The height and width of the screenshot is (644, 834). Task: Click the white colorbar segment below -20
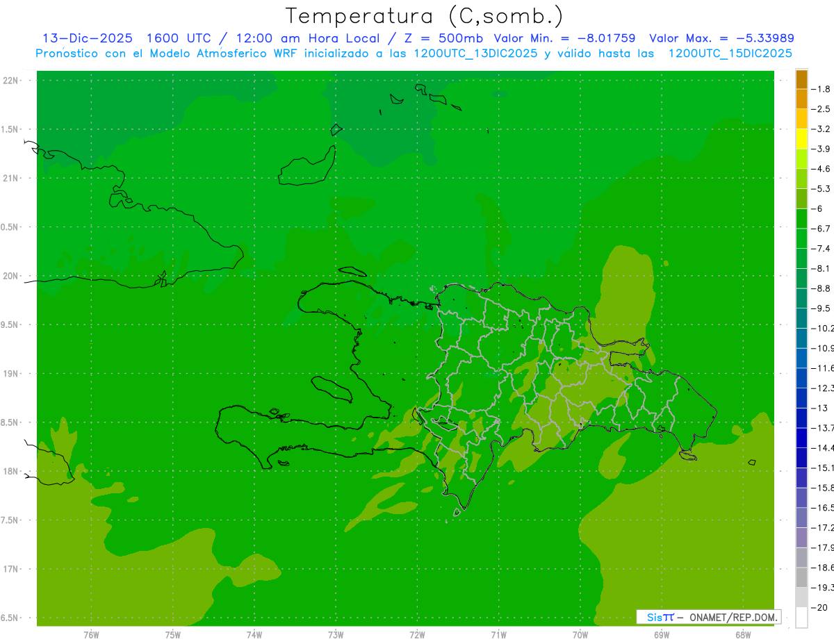pyautogui.click(x=801, y=618)
